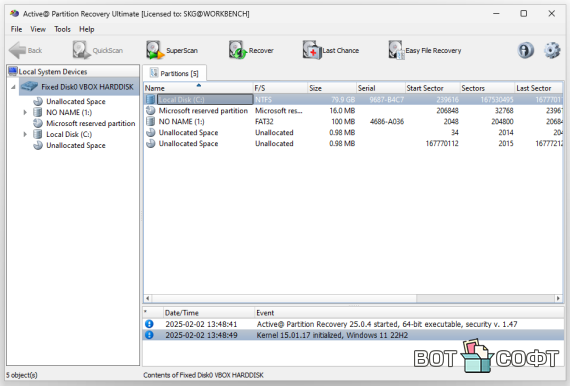Click Microsoft reserved partition icon in tree

tap(38, 123)
